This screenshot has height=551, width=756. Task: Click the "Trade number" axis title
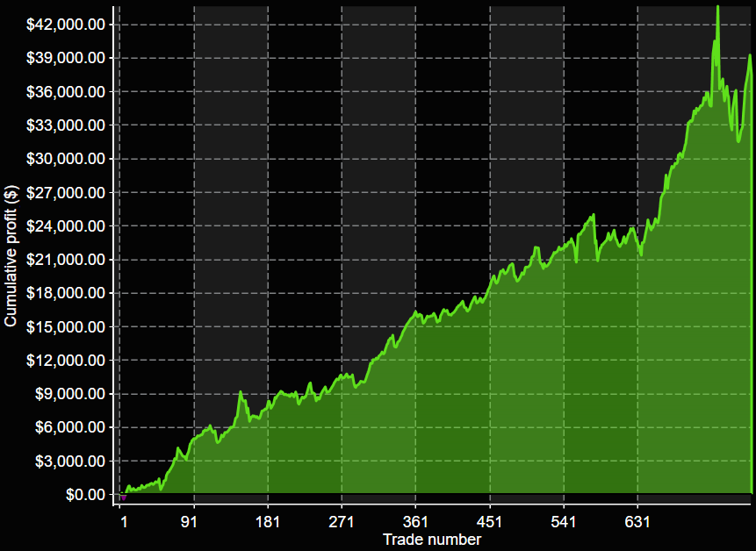(x=432, y=539)
